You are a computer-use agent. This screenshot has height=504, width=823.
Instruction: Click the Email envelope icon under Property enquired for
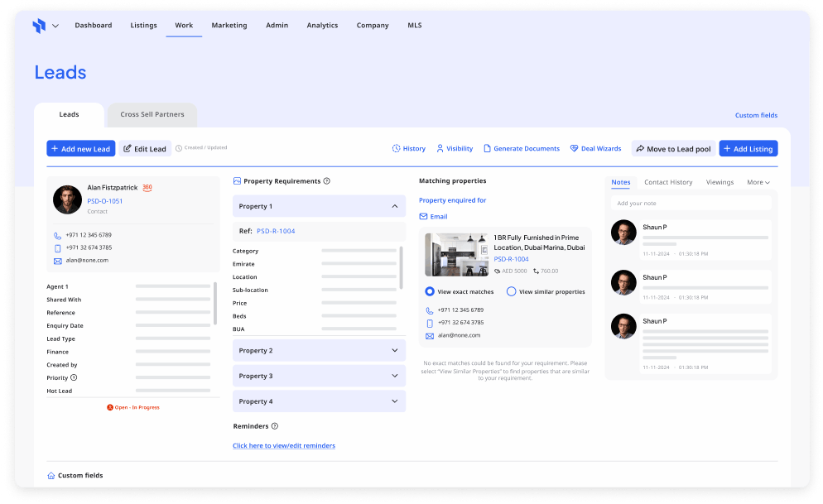point(422,216)
